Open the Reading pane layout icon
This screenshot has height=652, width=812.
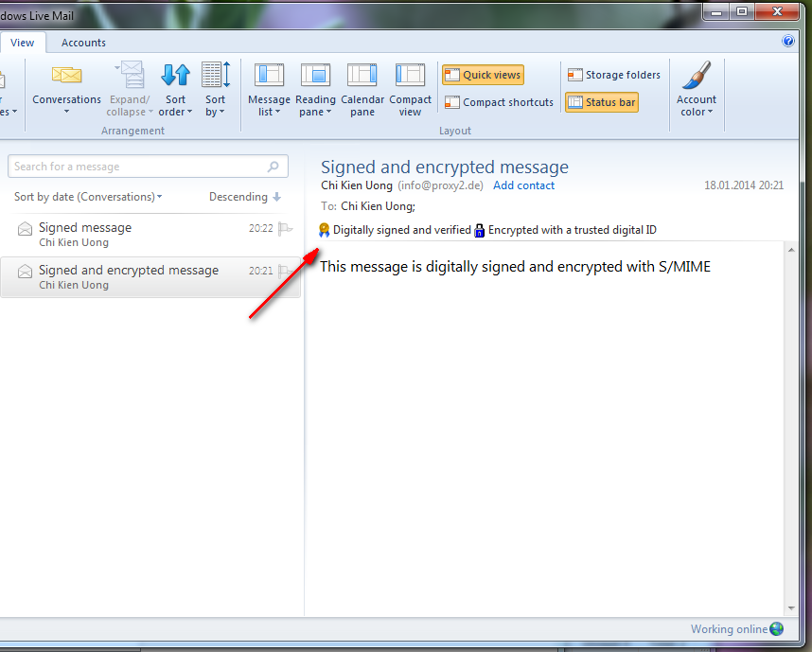(x=315, y=75)
